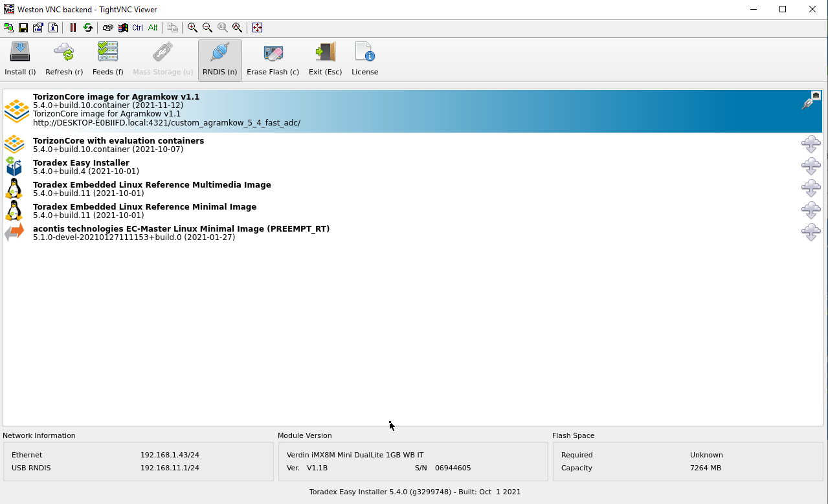Viewport: 828px width, 504px height.
Task: Click TightVNC Viewer title bar icon
Action: (9, 9)
